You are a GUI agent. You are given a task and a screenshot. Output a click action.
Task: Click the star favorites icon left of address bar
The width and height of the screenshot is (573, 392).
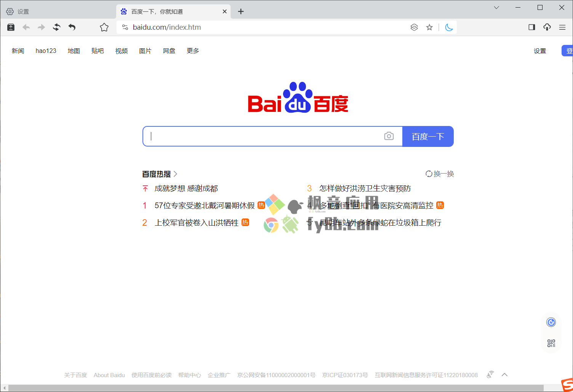click(104, 27)
